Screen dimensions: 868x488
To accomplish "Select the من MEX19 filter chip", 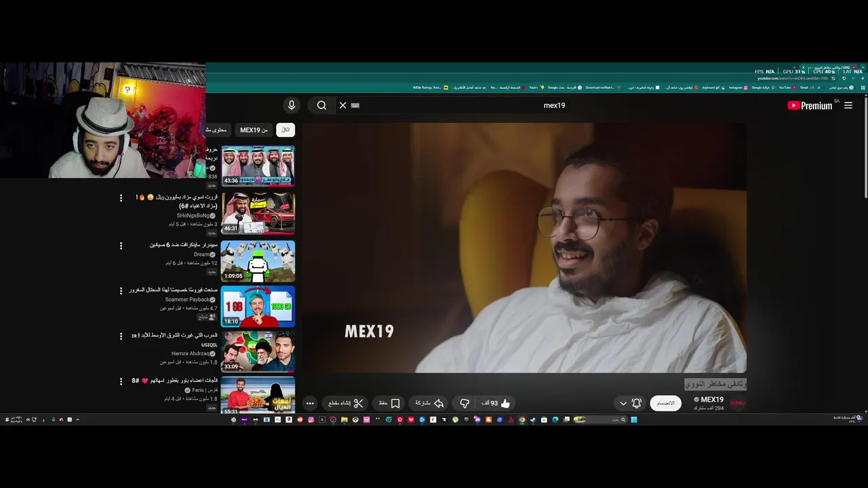I will (254, 129).
